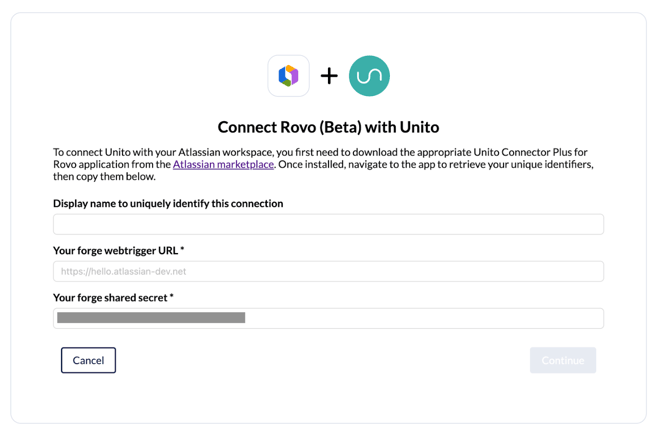
Task: Click the teal Unito logo icon
Action: point(369,76)
